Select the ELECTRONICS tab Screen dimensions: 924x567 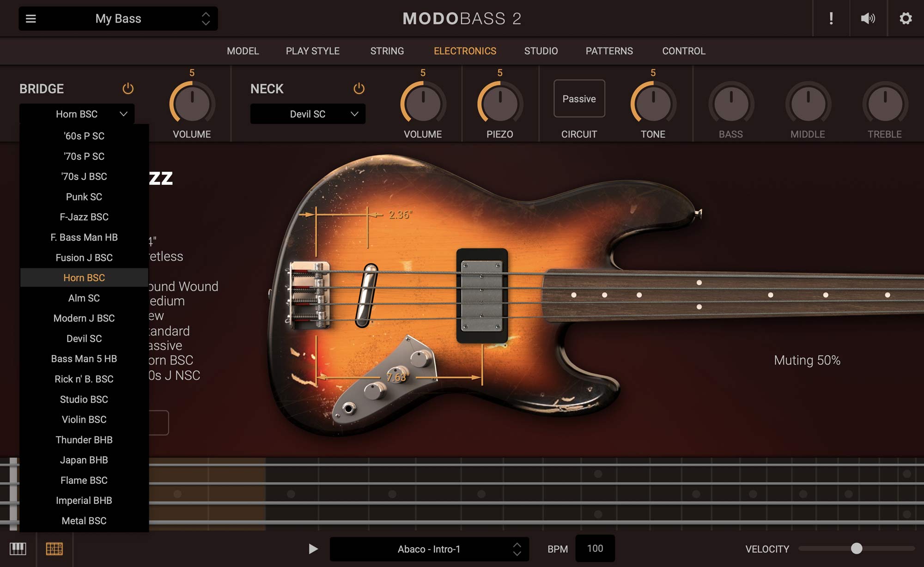pos(465,51)
